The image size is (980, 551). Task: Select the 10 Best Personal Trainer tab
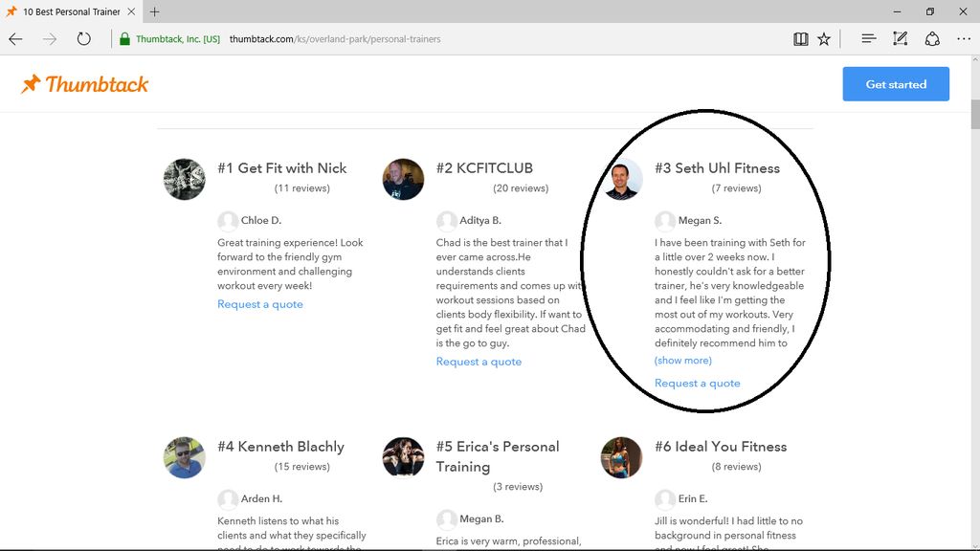coord(67,11)
